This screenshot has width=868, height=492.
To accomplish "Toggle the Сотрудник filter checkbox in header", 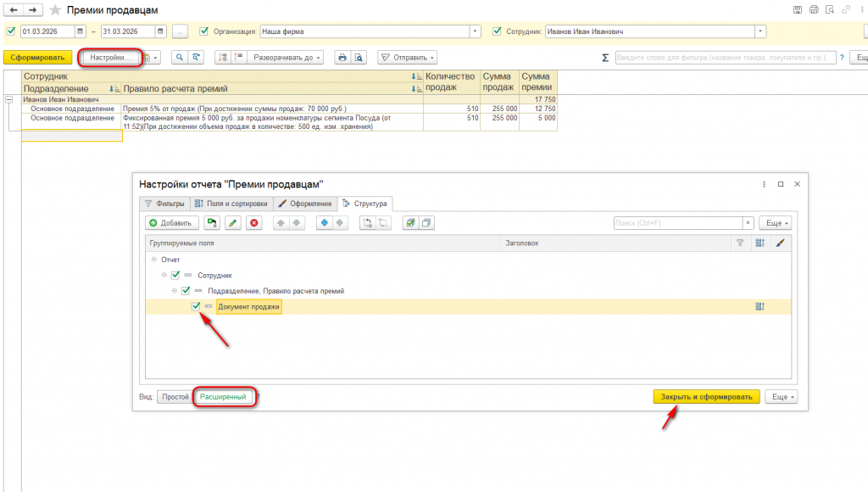I will pyautogui.click(x=497, y=31).
